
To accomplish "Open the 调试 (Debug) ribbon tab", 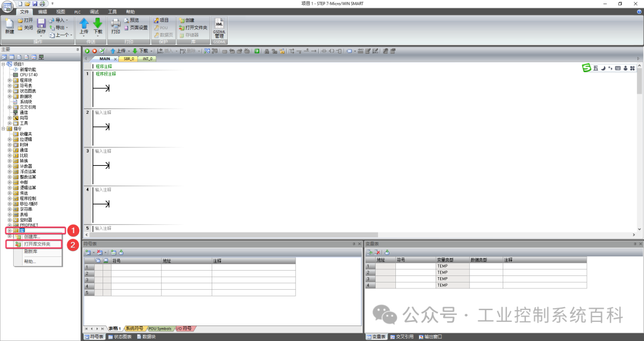I will click(94, 12).
